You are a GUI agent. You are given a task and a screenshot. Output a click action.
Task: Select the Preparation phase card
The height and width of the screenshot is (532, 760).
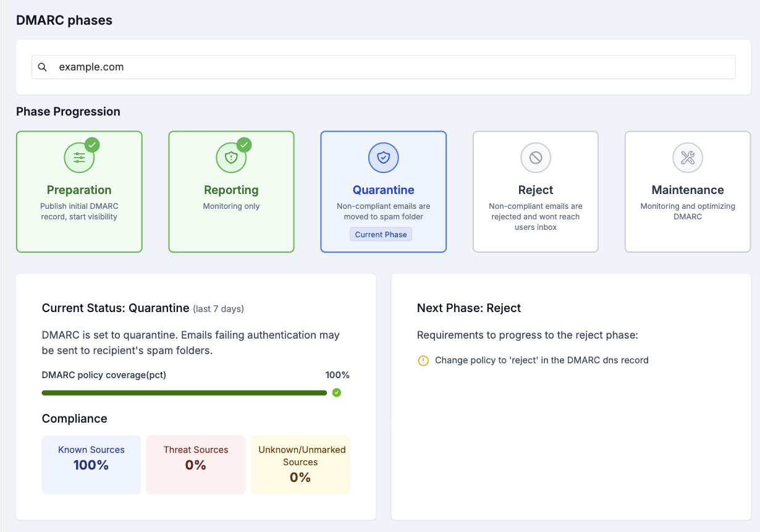pos(79,192)
